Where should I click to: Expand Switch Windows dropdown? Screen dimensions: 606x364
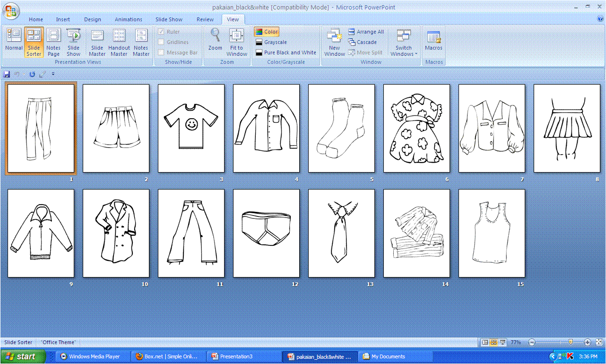(x=404, y=42)
